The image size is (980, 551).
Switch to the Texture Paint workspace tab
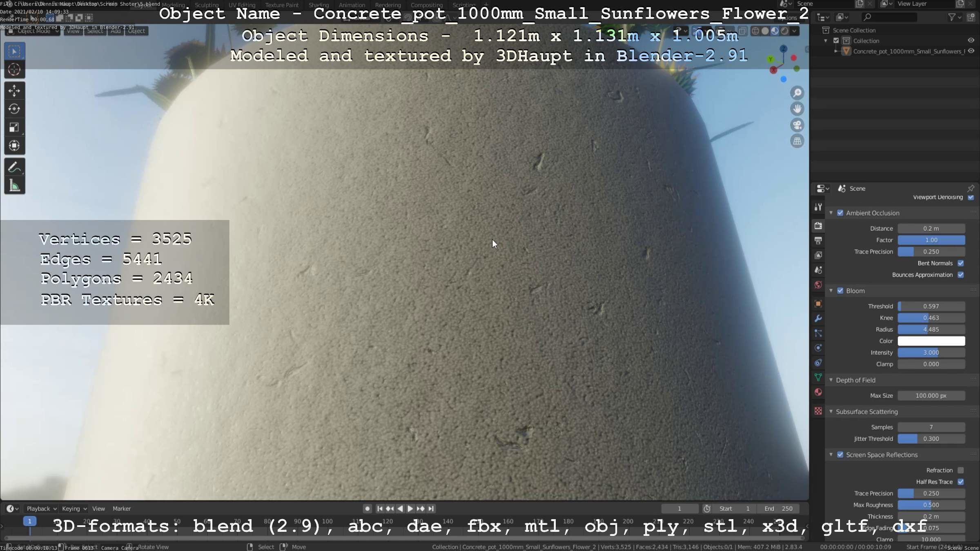coord(282,5)
